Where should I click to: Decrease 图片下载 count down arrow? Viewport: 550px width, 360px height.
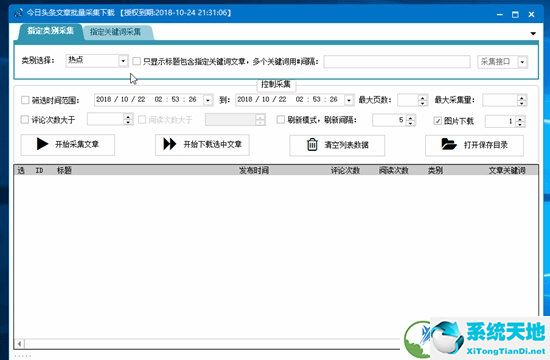click(520, 124)
